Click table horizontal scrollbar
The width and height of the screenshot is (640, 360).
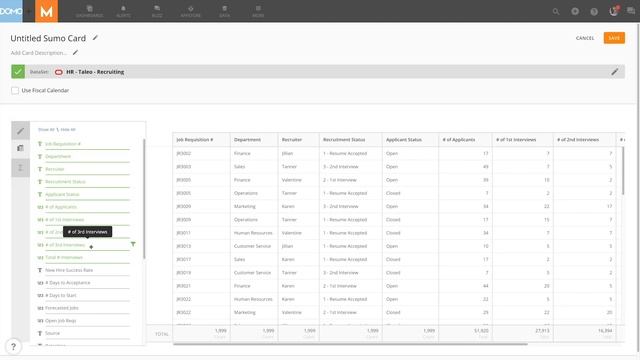[350, 344]
